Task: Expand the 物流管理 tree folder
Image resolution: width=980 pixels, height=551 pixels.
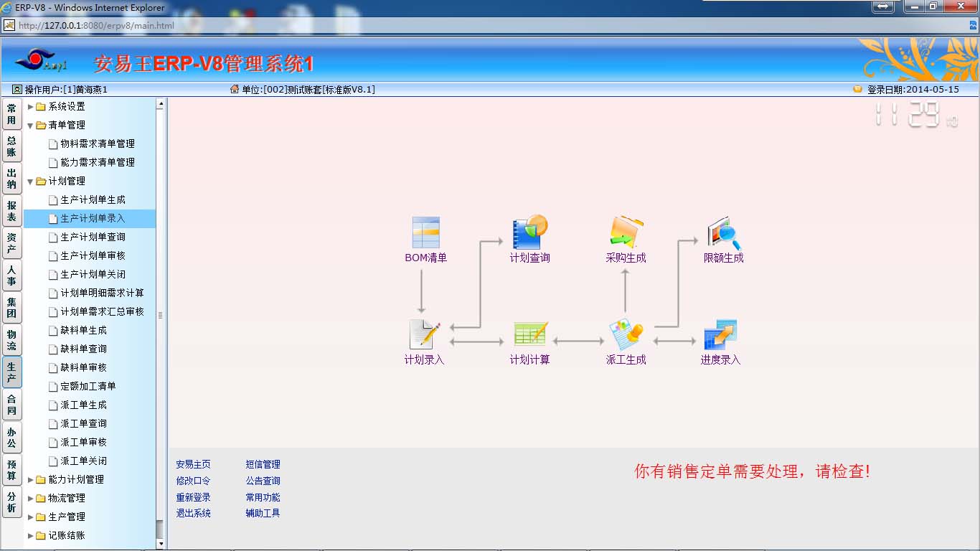Action: point(31,498)
